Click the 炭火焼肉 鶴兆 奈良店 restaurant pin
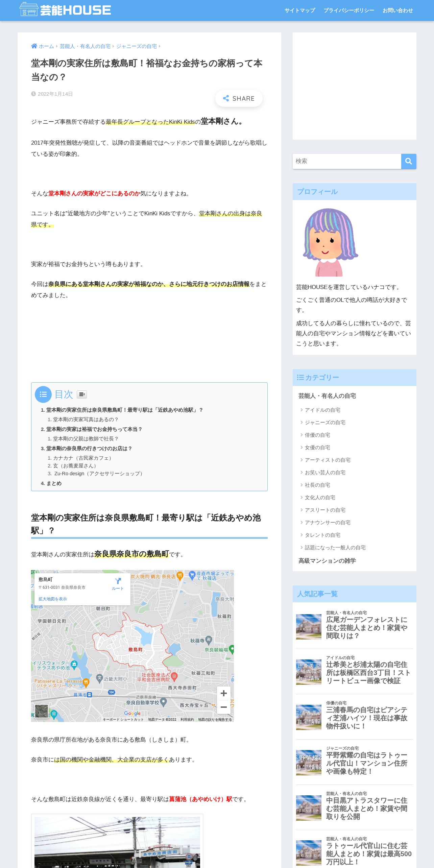 [x=180, y=576]
